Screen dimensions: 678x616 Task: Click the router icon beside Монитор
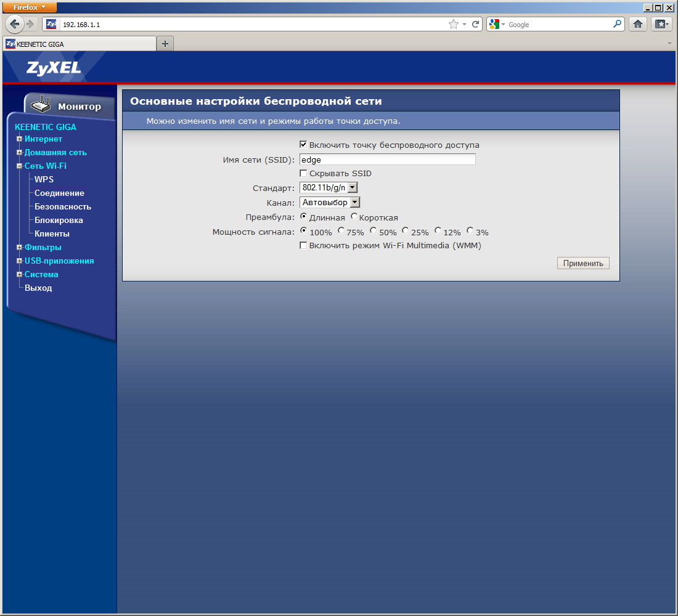(x=41, y=104)
